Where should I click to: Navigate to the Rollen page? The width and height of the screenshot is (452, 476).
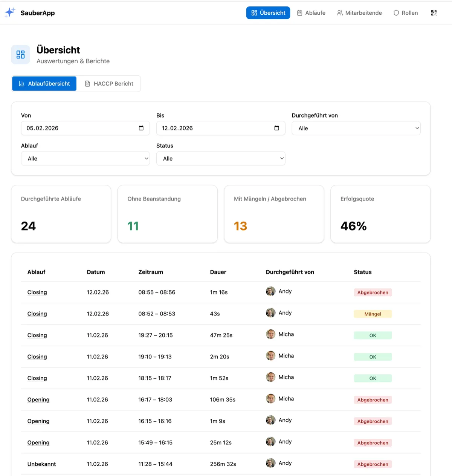coord(406,13)
